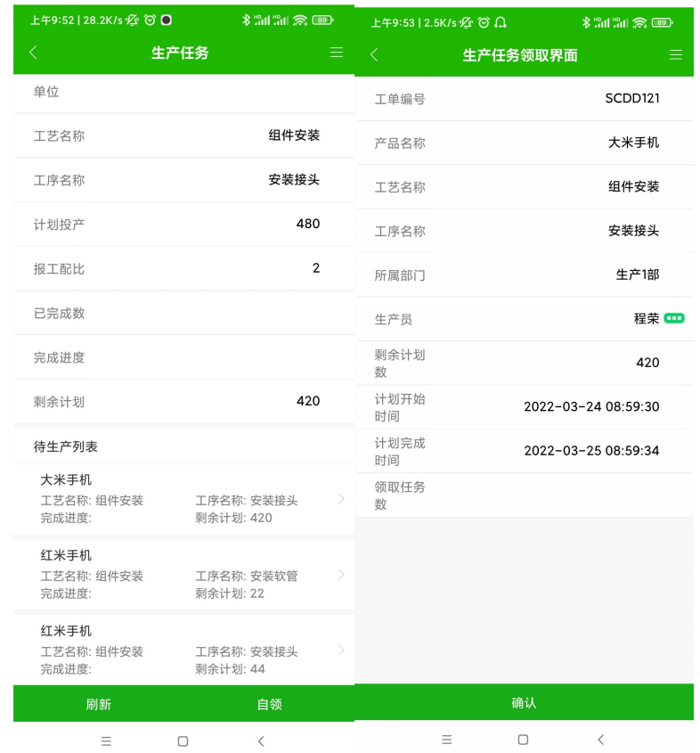This screenshot has height=753, width=700.
Task: Click 剩余计划 value 420 on left screen
Action: (x=307, y=401)
